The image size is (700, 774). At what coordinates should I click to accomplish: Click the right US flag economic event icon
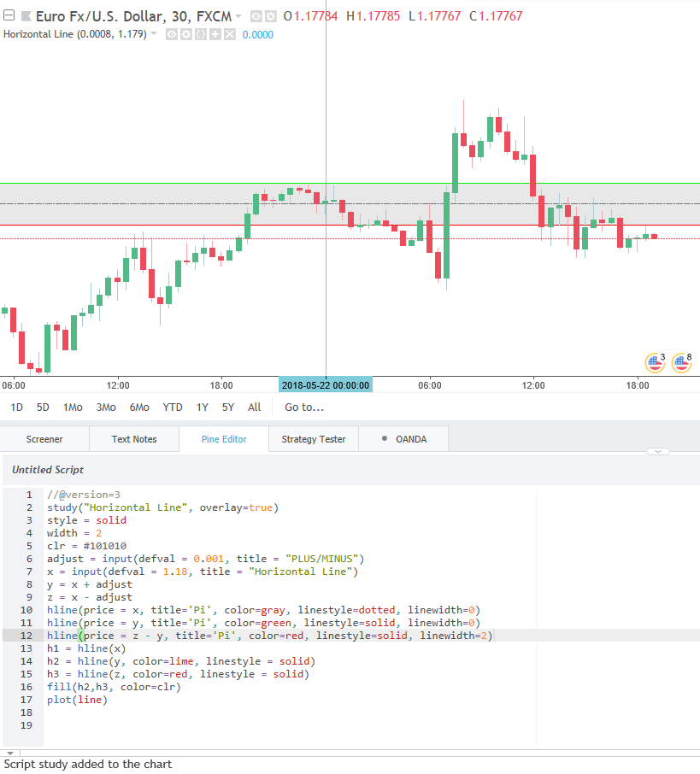pyautogui.click(x=681, y=362)
